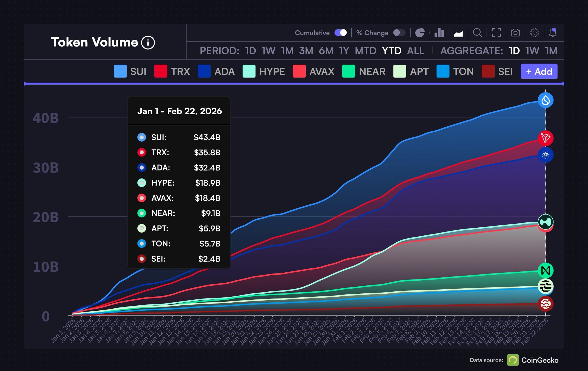
Task: Open chart settings gear icon
Action: (x=534, y=33)
